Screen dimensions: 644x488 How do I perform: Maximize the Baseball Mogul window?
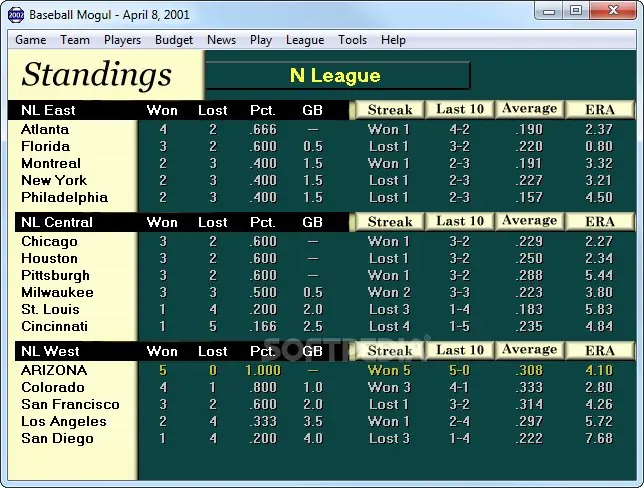click(x=576, y=10)
